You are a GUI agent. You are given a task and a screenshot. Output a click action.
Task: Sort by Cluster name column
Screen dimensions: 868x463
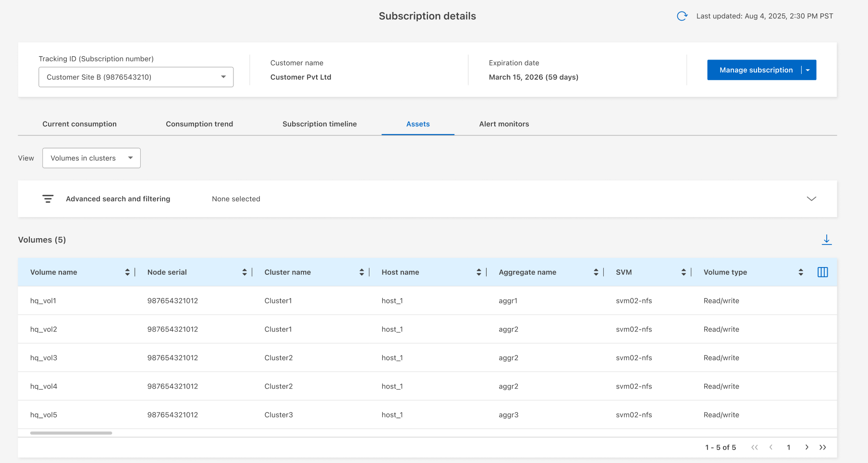click(362, 272)
